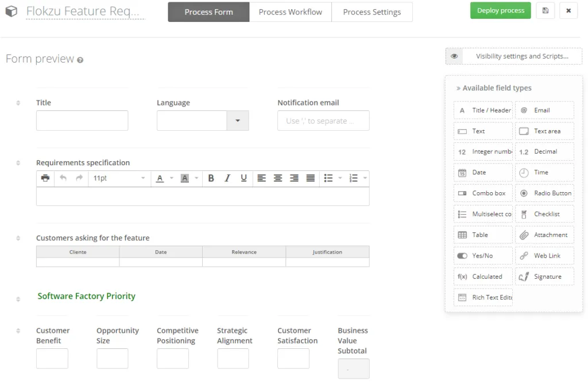
Task: Pick the Text area field type
Action: (544, 131)
